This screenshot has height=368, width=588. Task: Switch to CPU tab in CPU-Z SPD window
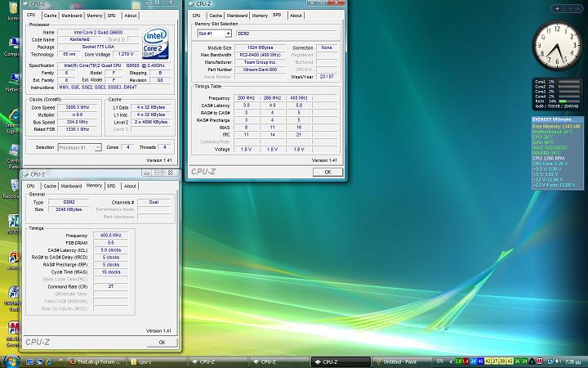point(196,16)
